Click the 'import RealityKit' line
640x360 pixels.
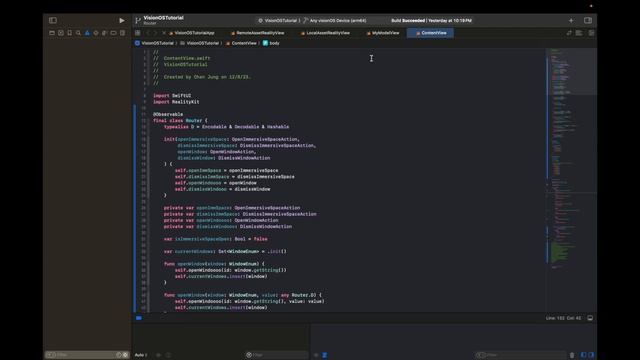(176, 102)
